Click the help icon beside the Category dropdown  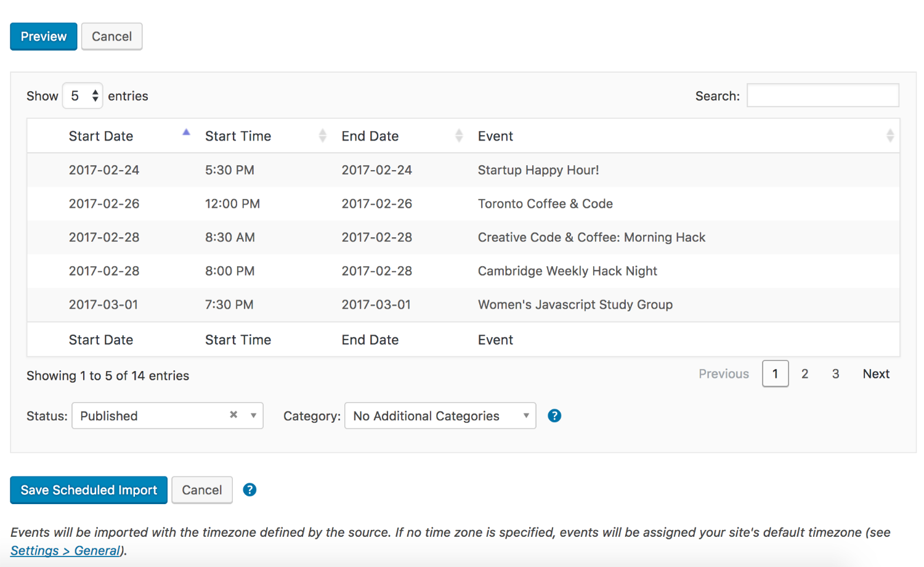pyautogui.click(x=554, y=415)
